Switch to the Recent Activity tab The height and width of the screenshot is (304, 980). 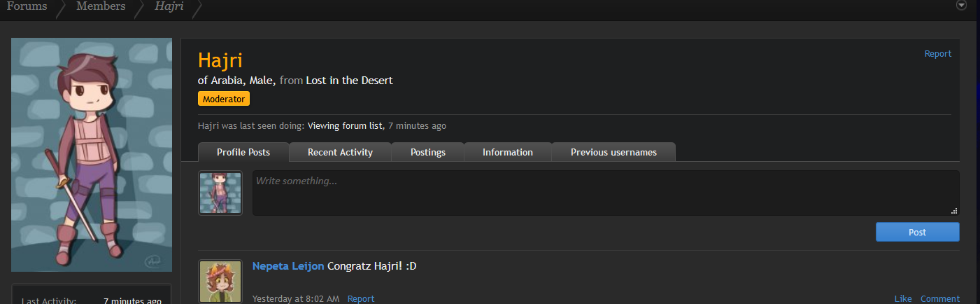(x=340, y=152)
